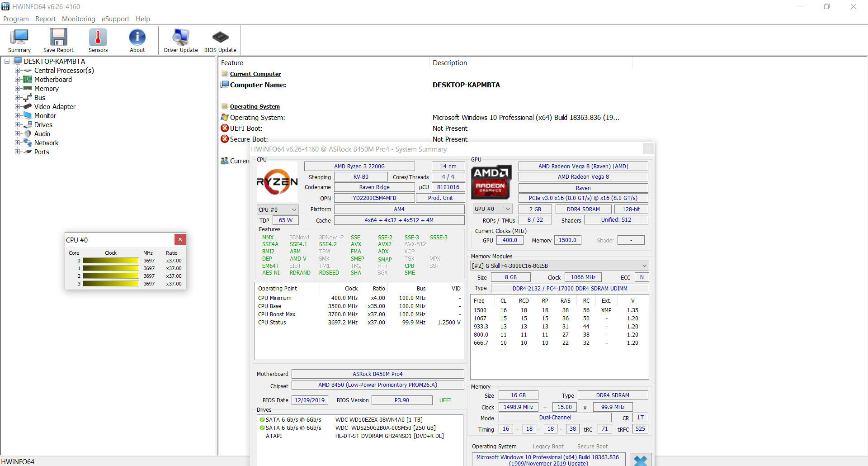Image resolution: width=868 pixels, height=466 pixels.
Task: Click the Ports tree icon
Action: click(x=28, y=152)
